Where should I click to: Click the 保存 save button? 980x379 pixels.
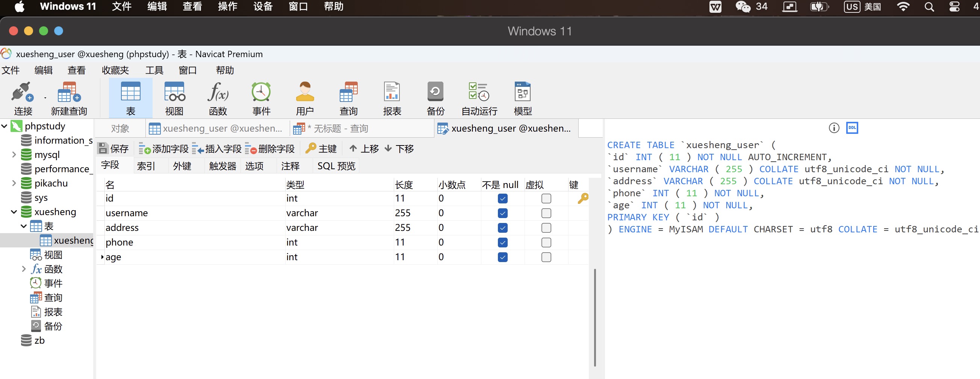(x=113, y=149)
